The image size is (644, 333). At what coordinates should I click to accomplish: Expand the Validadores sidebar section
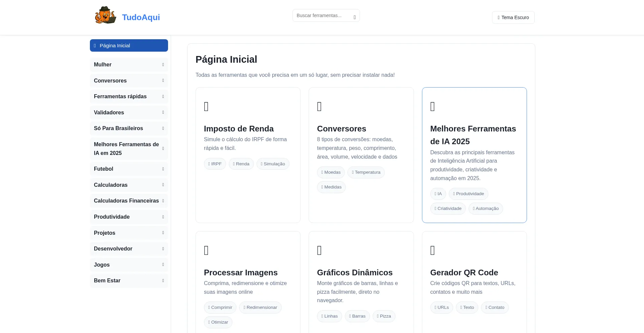pos(129,113)
